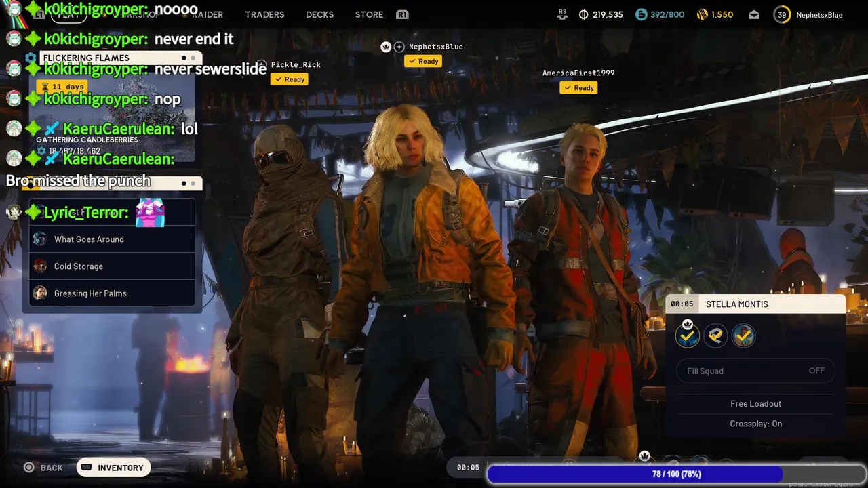Click the Cold Storage quest giver portrait
The height and width of the screenshot is (488, 868).
click(40, 266)
